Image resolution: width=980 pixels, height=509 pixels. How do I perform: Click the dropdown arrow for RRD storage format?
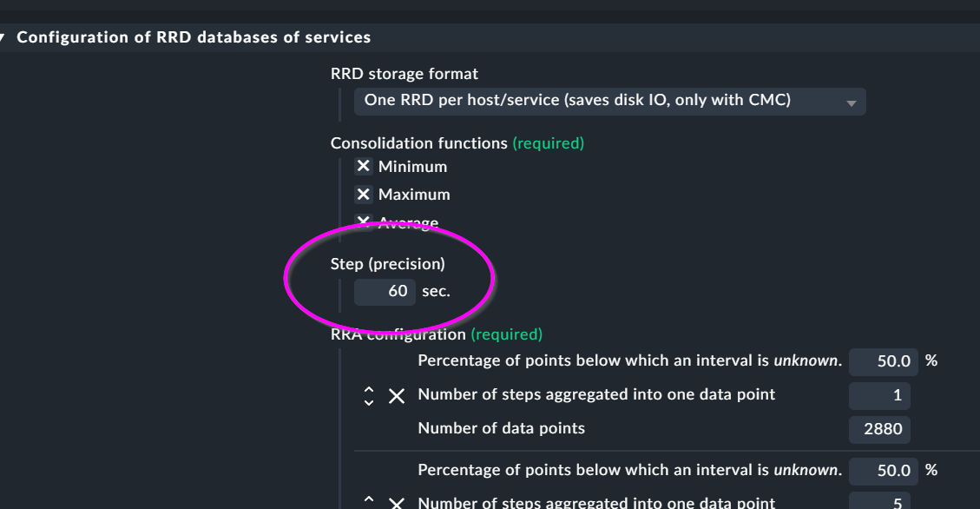(x=851, y=103)
